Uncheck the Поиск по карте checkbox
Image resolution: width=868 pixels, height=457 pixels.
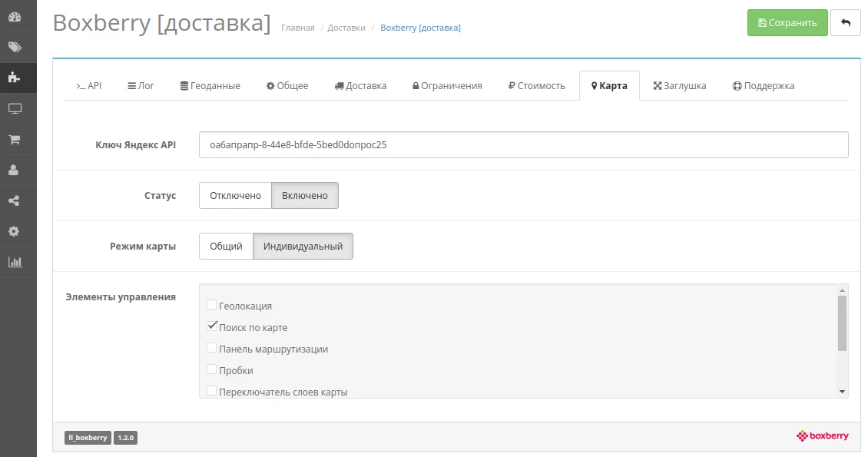[x=211, y=326]
